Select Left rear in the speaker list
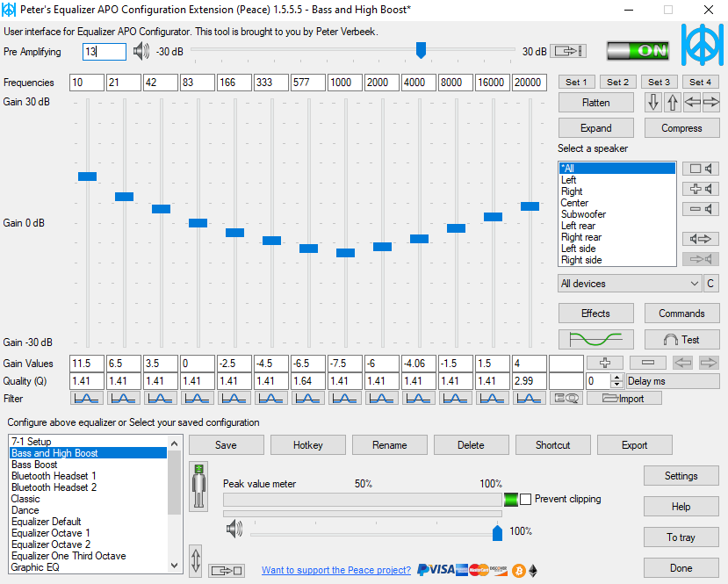 click(617, 226)
